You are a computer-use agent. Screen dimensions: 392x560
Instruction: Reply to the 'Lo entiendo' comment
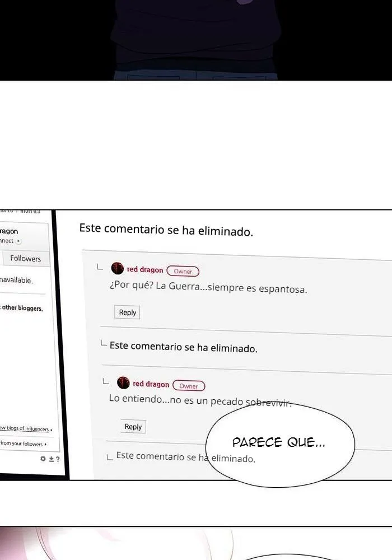(133, 426)
